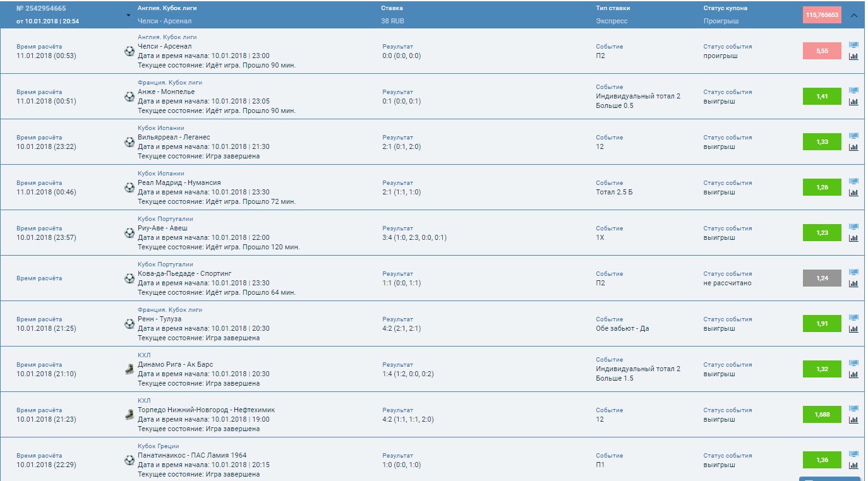The height and width of the screenshot is (481, 868).
Task: Click hockey skate icon beside Динамо Рига - Ак Барс
Action: click(130, 369)
